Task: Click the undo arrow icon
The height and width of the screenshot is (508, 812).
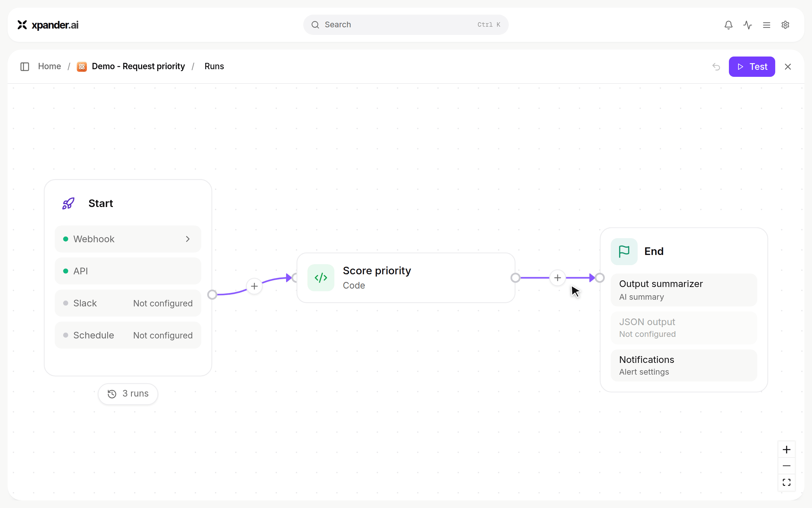Action: pyautogui.click(x=717, y=67)
